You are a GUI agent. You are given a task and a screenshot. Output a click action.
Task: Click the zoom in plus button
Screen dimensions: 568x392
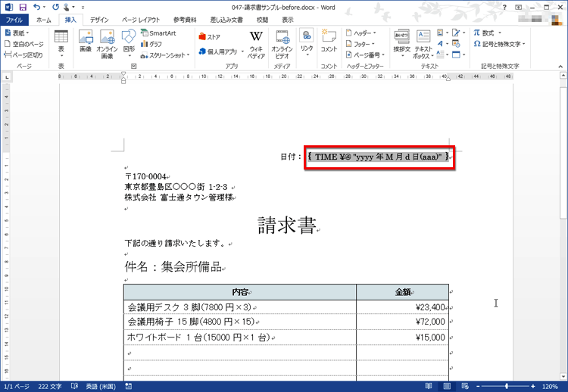pos(533,386)
